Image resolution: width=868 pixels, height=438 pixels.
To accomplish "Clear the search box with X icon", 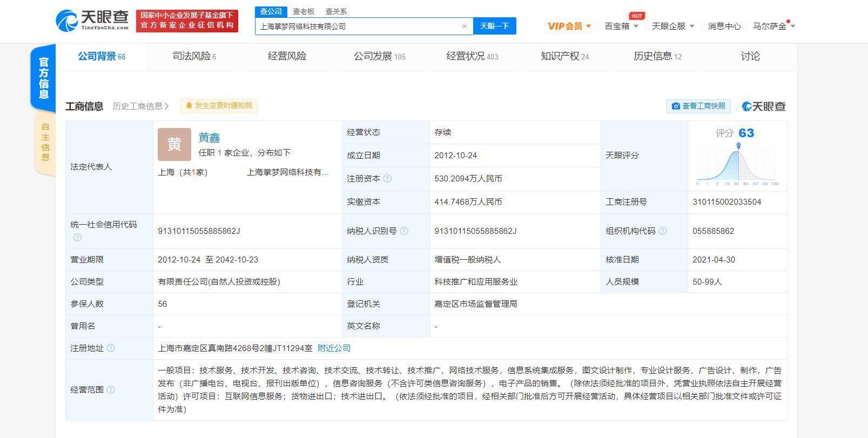I will click(x=464, y=26).
